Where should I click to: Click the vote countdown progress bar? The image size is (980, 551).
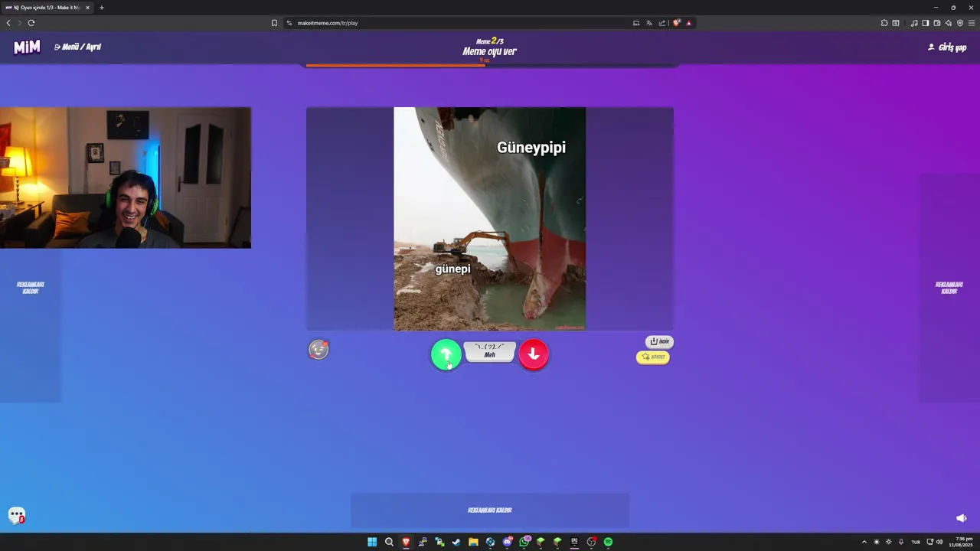(x=490, y=65)
